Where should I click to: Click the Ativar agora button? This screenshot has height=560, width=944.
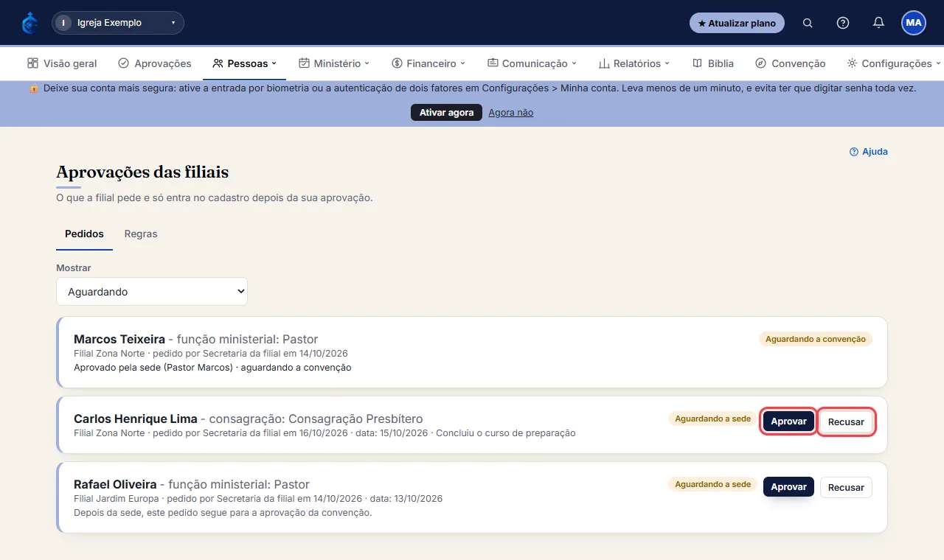click(x=446, y=113)
